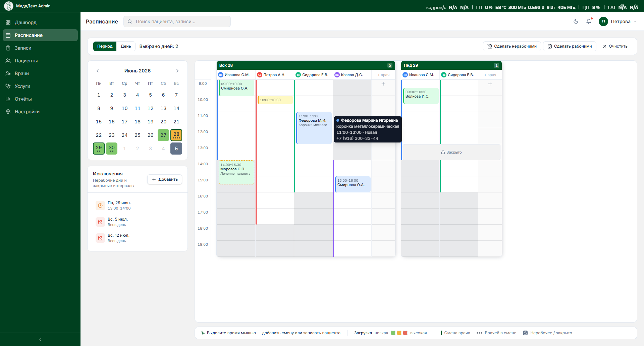Click the Федорова М.И. 11:00–13:00 appointment

click(314, 128)
